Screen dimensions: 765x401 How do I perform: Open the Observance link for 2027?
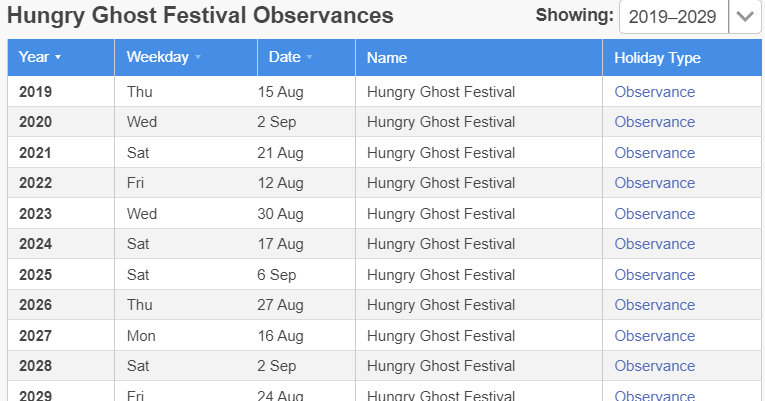pos(654,336)
